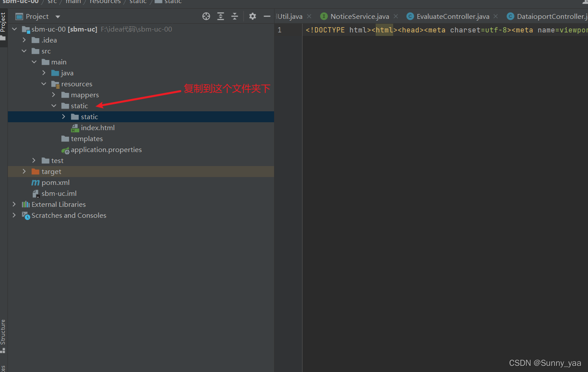
Task: Click the sbm-uc.iml file icon
Action: coord(35,193)
